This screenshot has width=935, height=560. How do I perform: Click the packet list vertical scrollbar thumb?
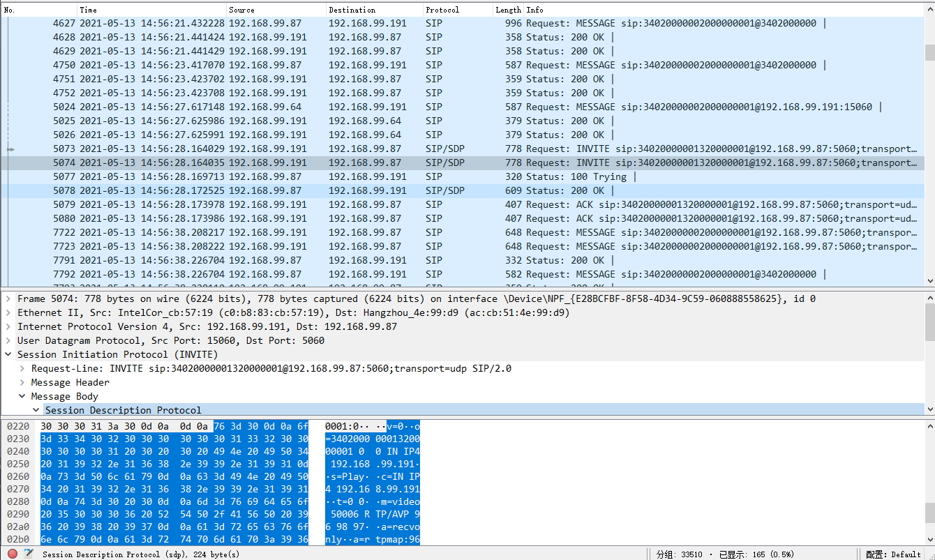[929, 53]
